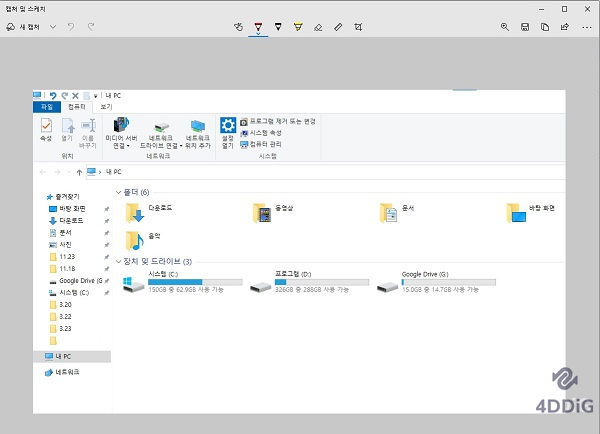Click the zoom magnifier icon
600x434 pixels.
click(x=506, y=25)
